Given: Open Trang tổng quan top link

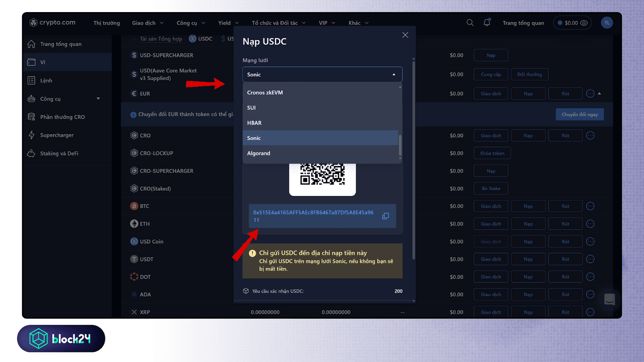Looking at the screenshot, I should [x=523, y=23].
